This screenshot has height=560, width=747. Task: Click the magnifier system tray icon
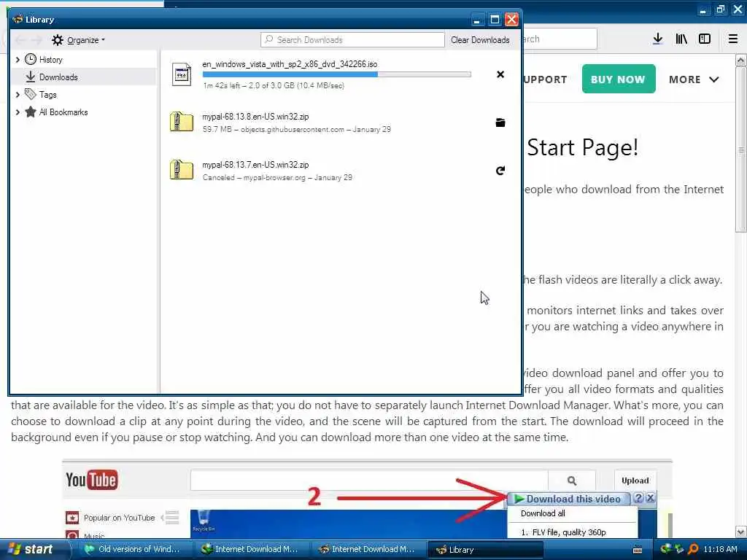tap(693, 550)
